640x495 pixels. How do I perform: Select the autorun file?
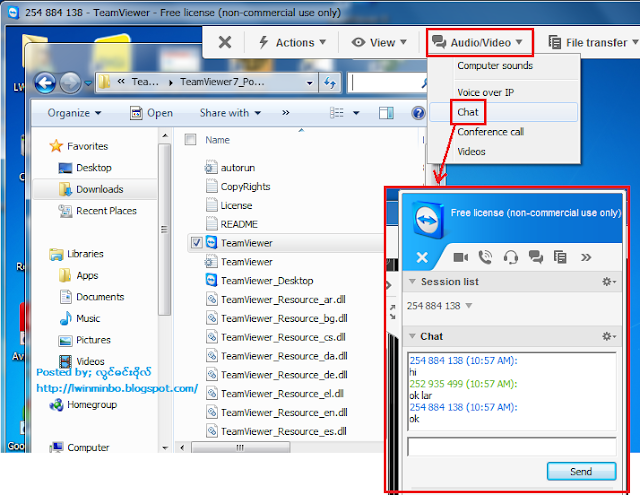point(230,168)
